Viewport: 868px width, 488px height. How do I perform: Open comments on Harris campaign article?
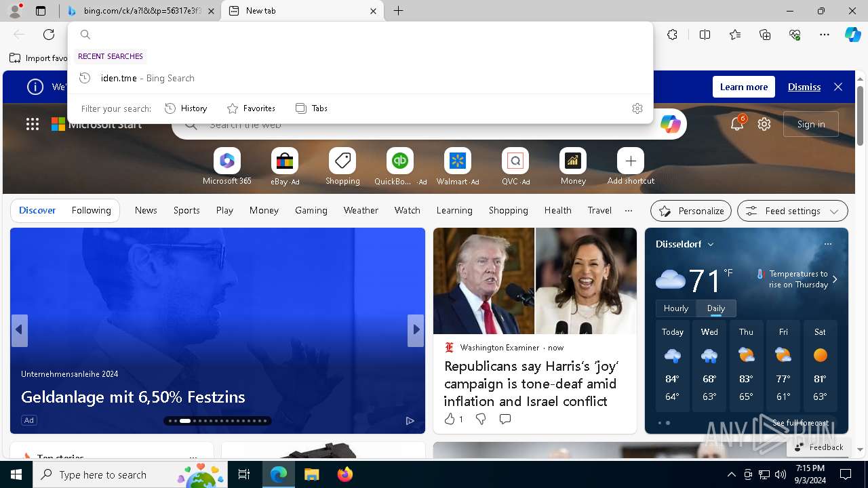pos(505,420)
